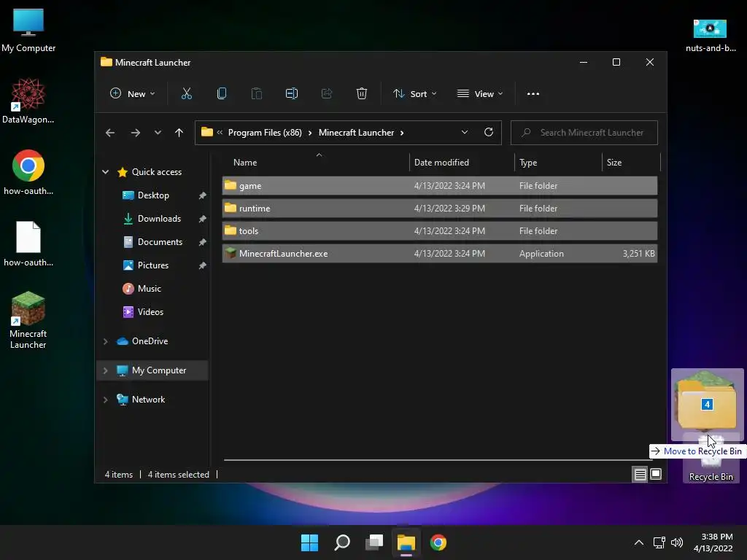Expand the Network tree node
Screen dimensions: 747x560
[105, 400]
